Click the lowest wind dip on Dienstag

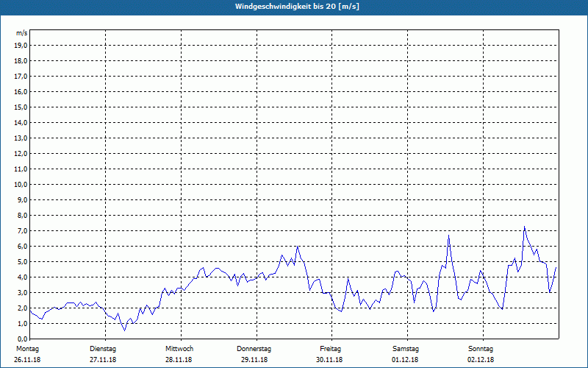(x=125, y=330)
